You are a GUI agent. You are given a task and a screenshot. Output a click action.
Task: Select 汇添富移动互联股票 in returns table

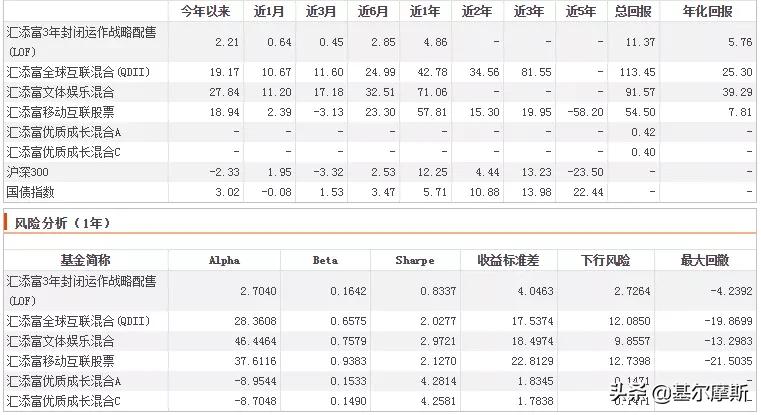(x=60, y=112)
